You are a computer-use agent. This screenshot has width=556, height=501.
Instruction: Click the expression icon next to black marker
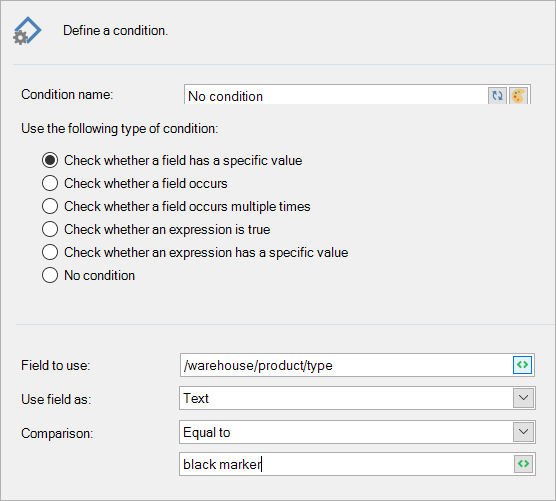(x=523, y=464)
